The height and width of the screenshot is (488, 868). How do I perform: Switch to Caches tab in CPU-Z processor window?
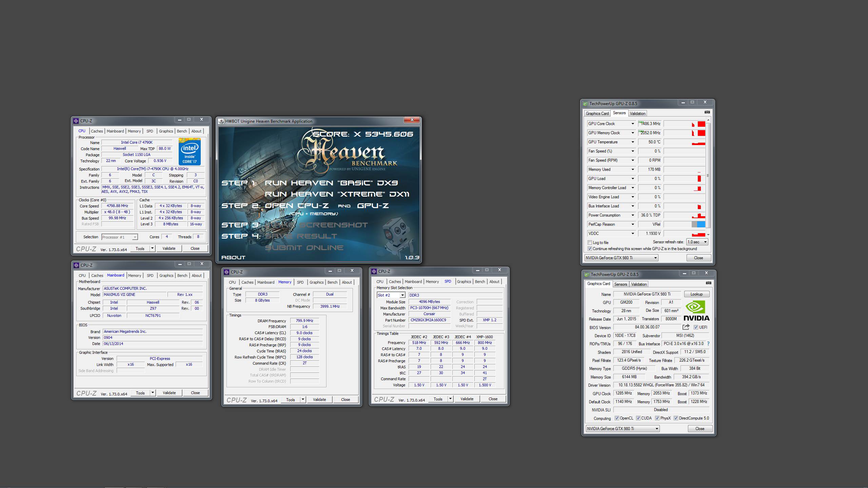pyautogui.click(x=97, y=131)
